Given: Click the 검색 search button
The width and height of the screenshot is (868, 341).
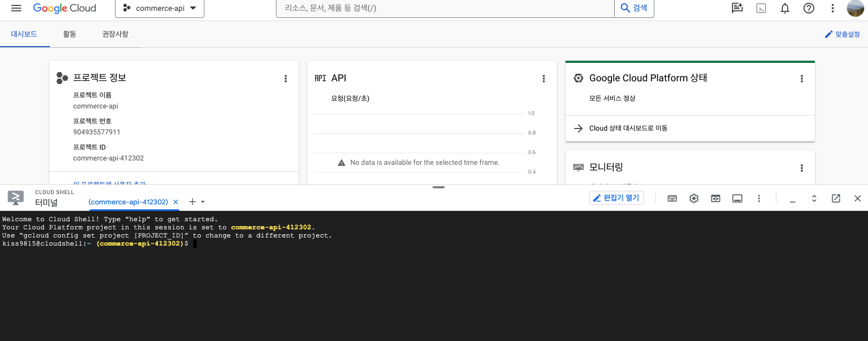Looking at the screenshot, I should (x=634, y=8).
